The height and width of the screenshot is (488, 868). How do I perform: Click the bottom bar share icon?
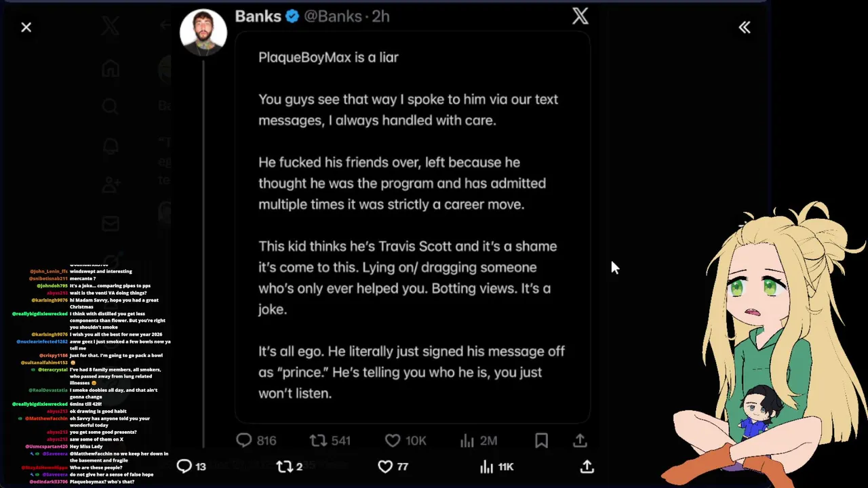[x=587, y=466]
